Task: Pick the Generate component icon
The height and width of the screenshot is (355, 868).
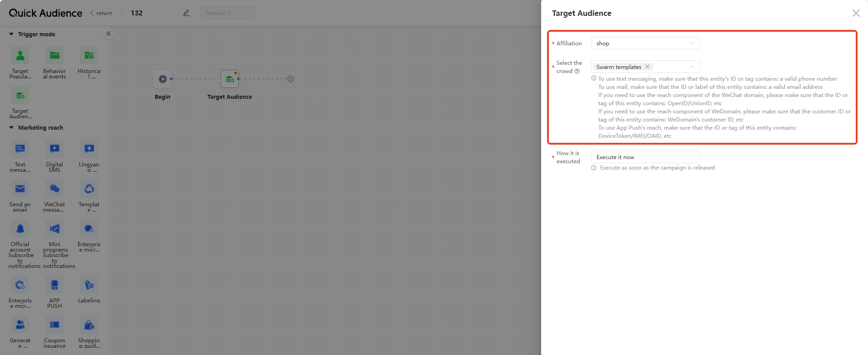Action: pos(20,325)
